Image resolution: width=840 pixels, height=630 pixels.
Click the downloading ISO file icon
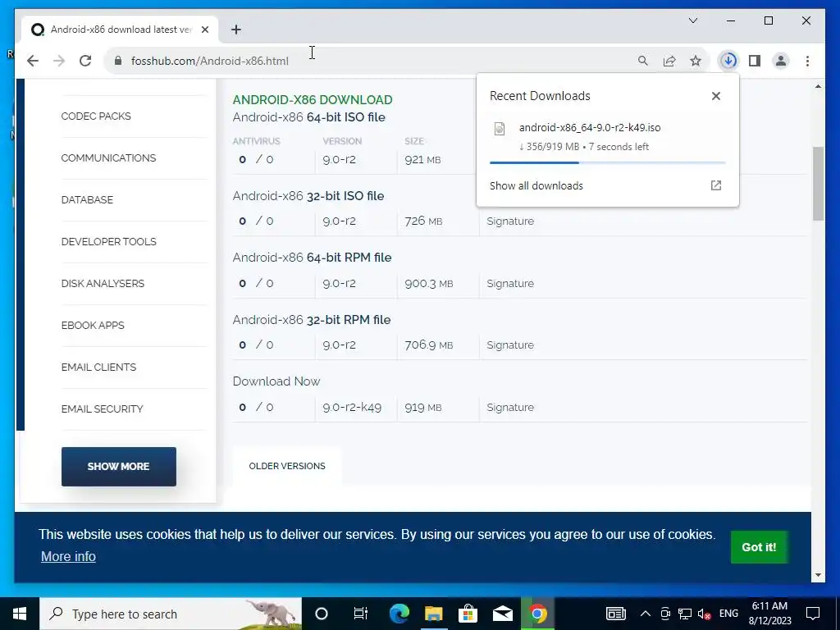(x=500, y=129)
